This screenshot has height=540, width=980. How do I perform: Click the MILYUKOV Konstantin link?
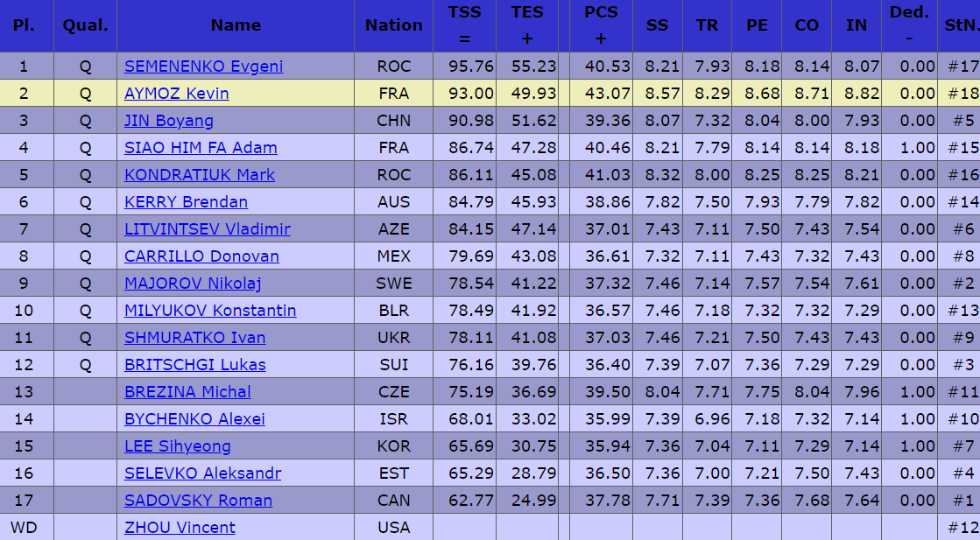coord(210,311)
